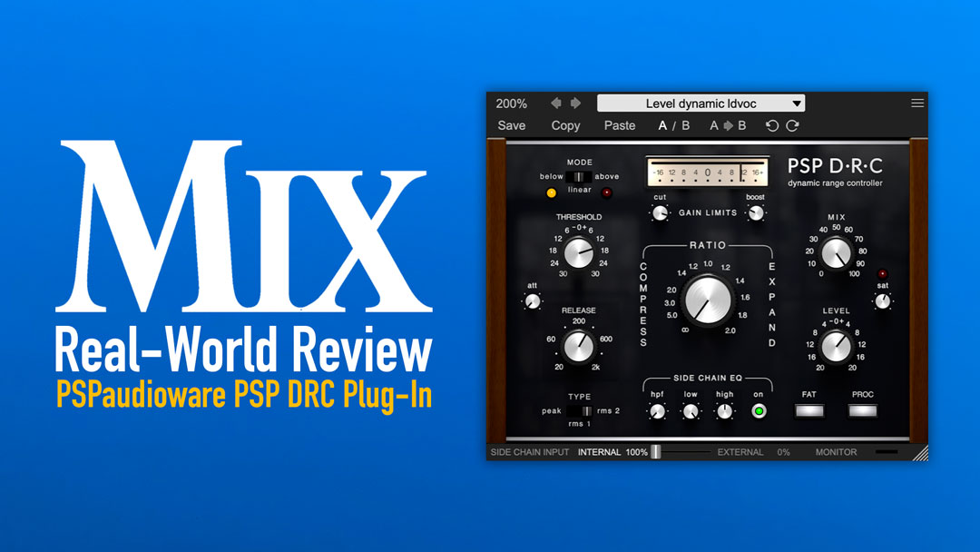The image size is (980, 552).
Task: Click the redo arrow icon
Action: (x=792, y=126)
